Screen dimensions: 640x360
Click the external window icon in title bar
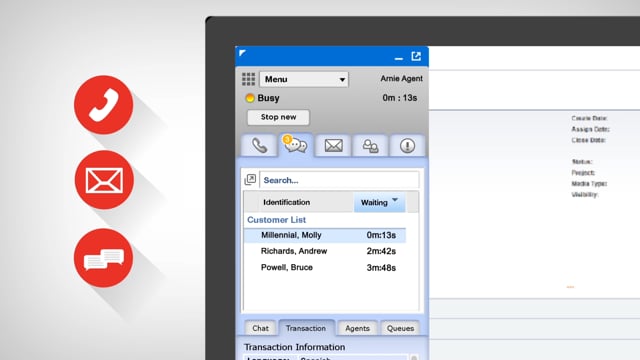pos(416,56)
